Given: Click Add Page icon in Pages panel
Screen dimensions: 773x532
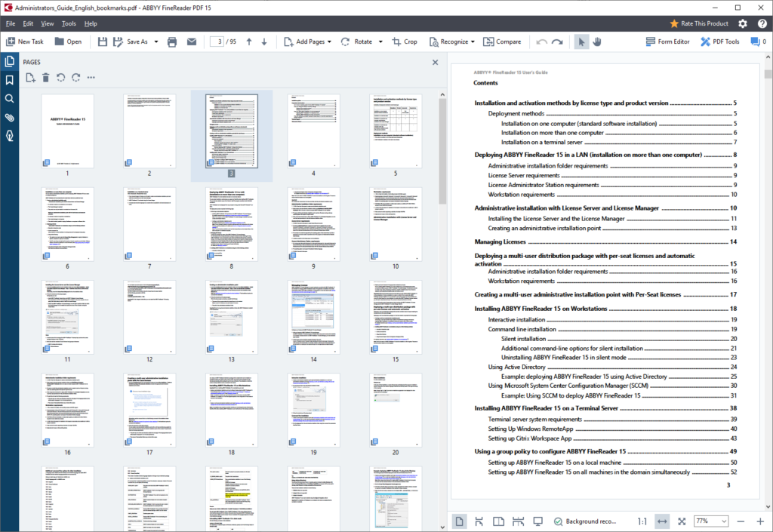Looking at the screenshot, I should click(30, 77).
